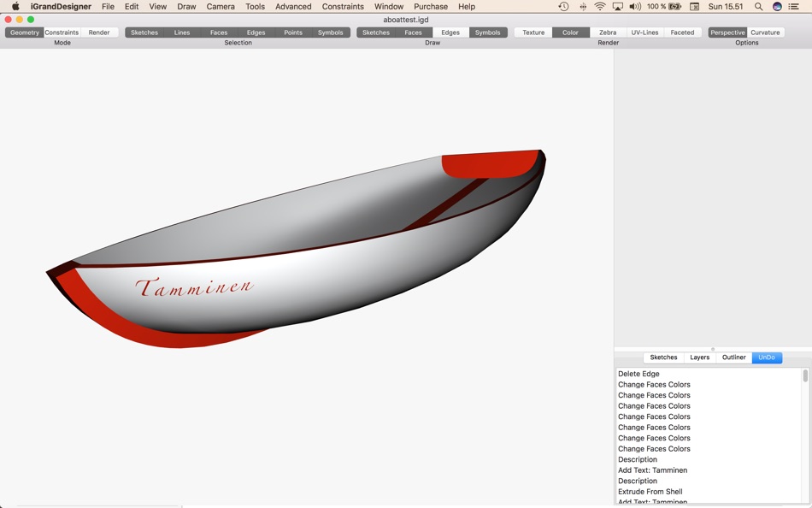The height and width of the screenshot is (508, 812).
Task: Select Zebra render mode
Action: [x=608, y=32]
